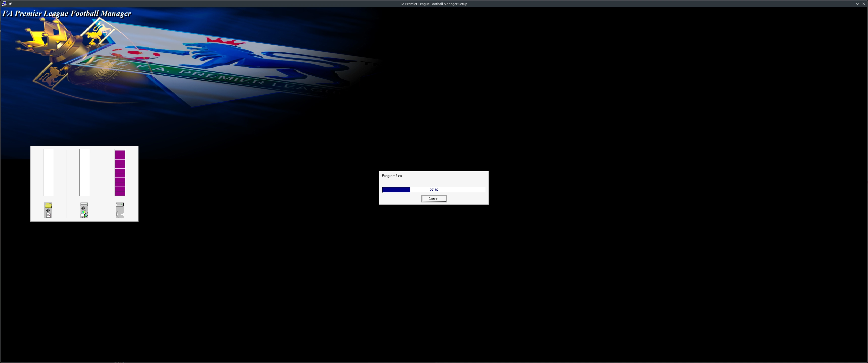
Task: Click the CD-to-drive transfer icon
Action: (x=84, y=210)
